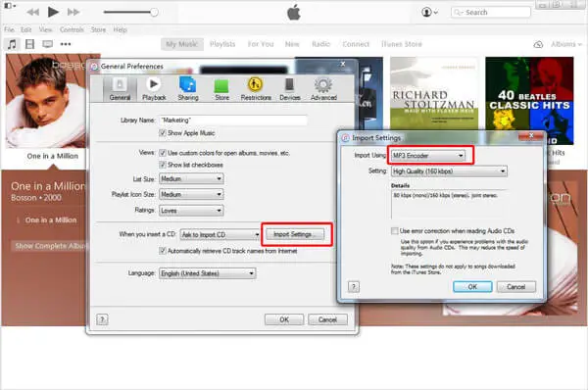Adjust the volume slider knob
588x390 pixels.
(154, 13)
